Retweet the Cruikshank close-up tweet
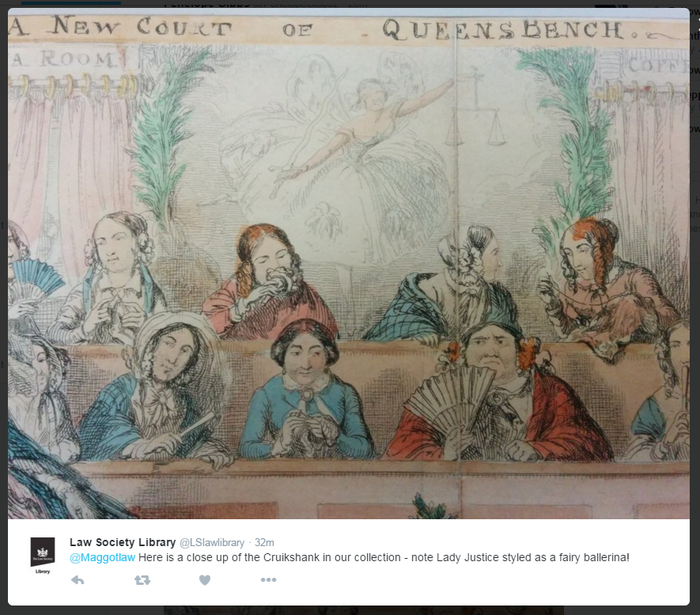Image resolution: width=700 pixels, height=615 pixels. [142, 580]
